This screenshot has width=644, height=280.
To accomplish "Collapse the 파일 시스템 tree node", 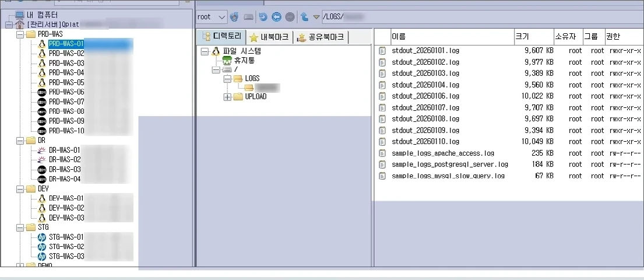I will click(x=205, y=52).
